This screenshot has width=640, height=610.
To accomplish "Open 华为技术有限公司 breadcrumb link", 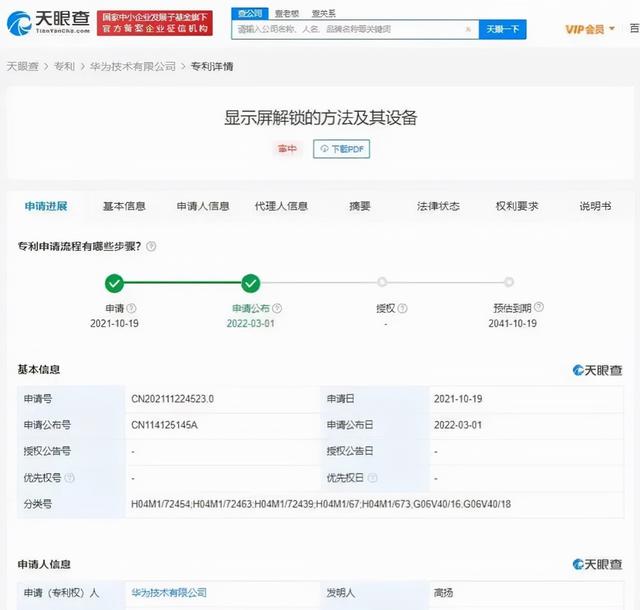I will click(x=133, y=66).
